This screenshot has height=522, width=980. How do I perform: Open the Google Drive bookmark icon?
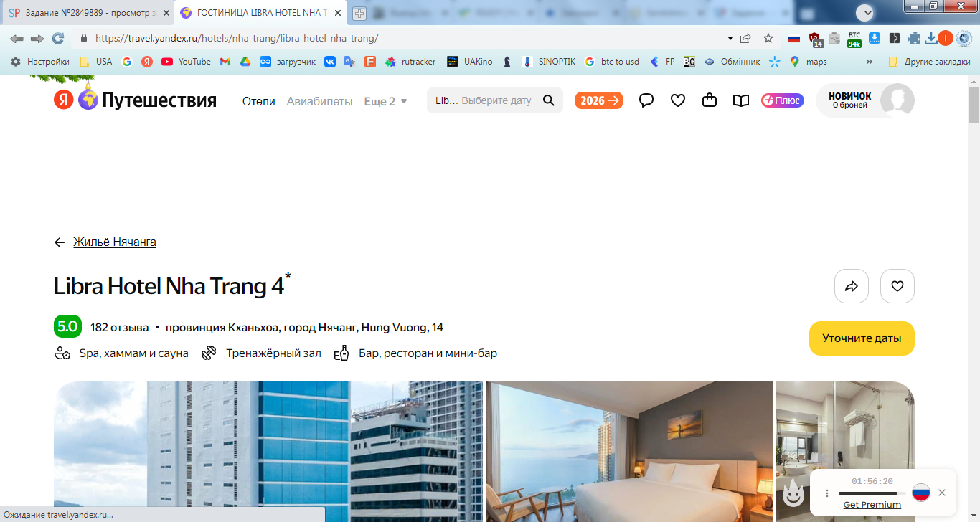point(245,62)
